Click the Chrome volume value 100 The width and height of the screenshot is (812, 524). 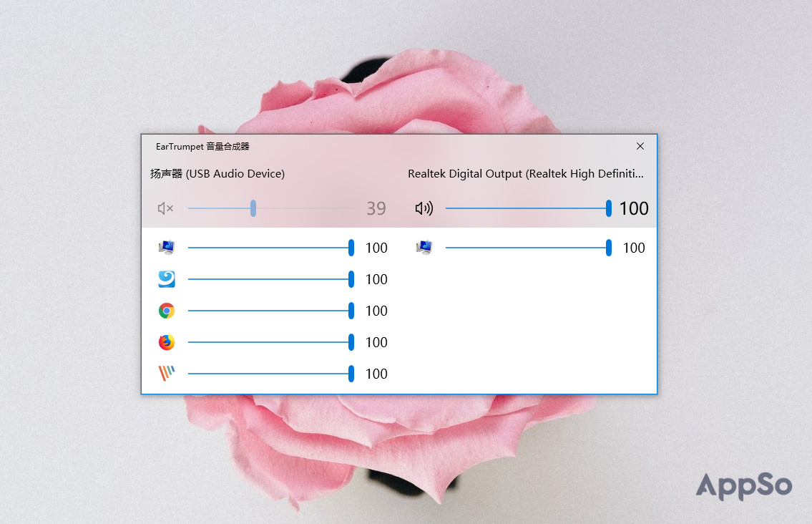tap(376, 311)
